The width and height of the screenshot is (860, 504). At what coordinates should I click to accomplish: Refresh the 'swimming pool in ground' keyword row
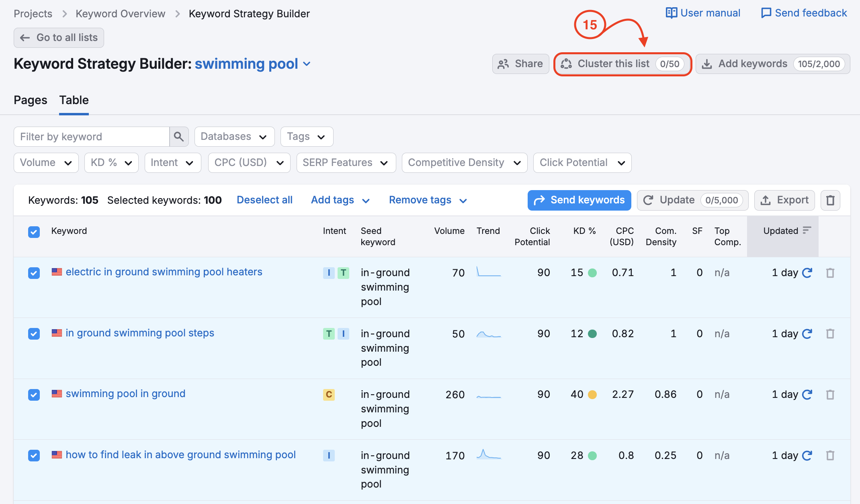coord(807,394)
